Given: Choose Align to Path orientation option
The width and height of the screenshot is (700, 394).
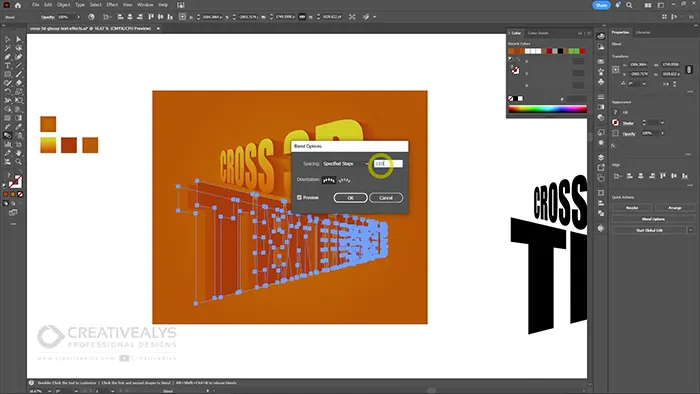Looking at the screenshot, I should coord(345,180).
